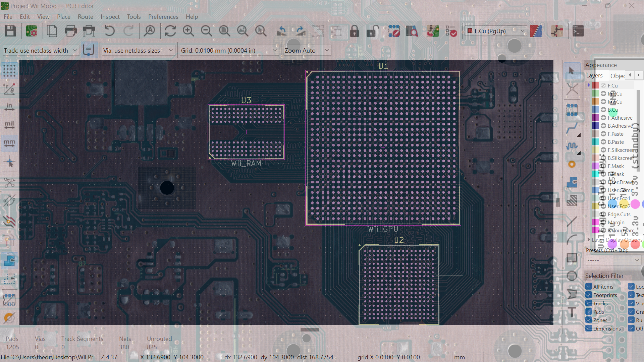
Task: Click the B.Paste layer color swatch
Action: click(596, 142)
